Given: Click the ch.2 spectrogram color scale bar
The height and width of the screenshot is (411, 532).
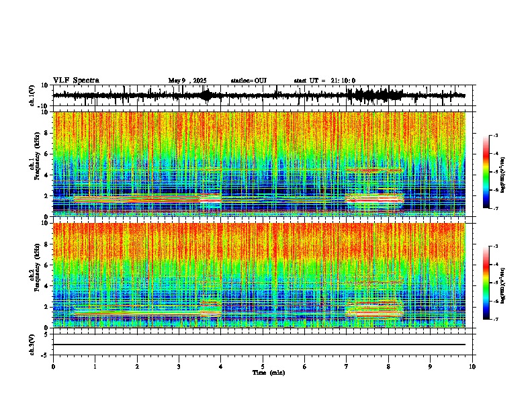Looking at the screenshot, I should (x=486, y=283).
